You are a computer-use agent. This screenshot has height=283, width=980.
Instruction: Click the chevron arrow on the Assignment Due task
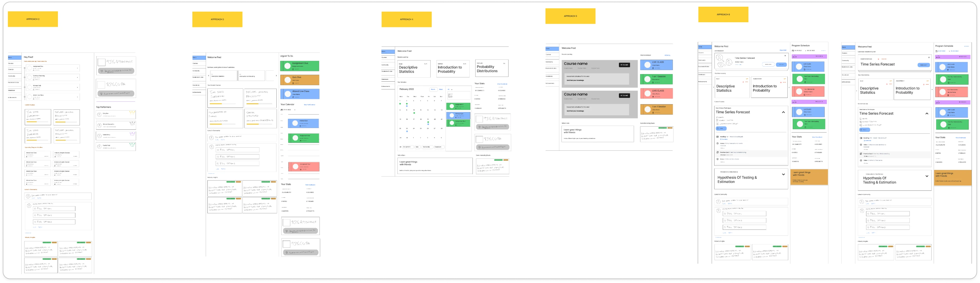point(78,68)
